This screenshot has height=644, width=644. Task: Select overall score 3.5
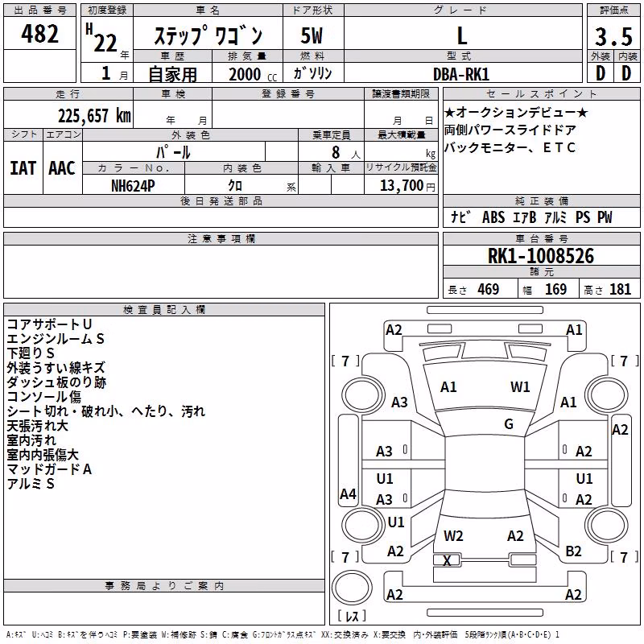click(x=613, y=36)
